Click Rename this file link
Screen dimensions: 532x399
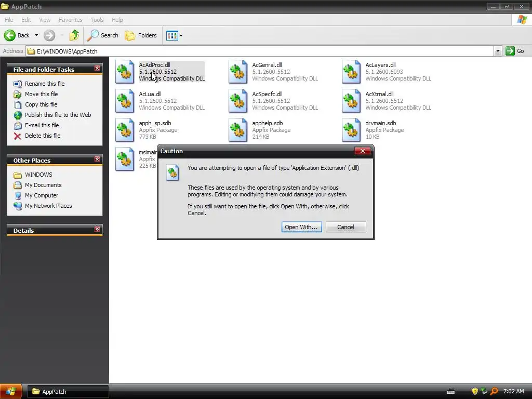tap(45, 84)
